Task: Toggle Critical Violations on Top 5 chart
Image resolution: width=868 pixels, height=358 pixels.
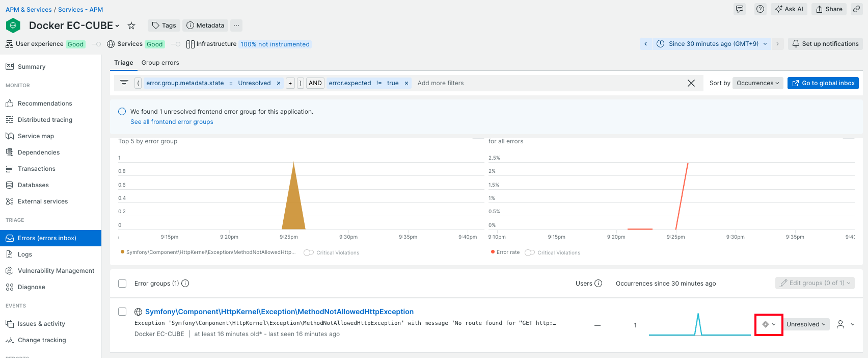Action: (x=309, y=252)
